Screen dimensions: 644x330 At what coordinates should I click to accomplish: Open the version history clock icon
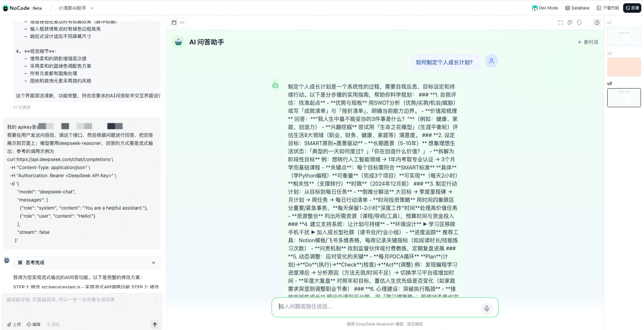pos(597,22)
